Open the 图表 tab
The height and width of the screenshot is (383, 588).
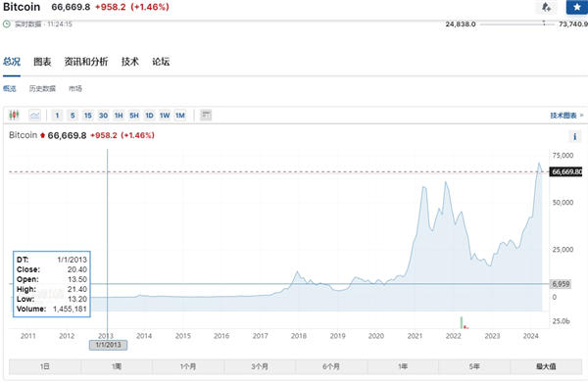[42, 62]
